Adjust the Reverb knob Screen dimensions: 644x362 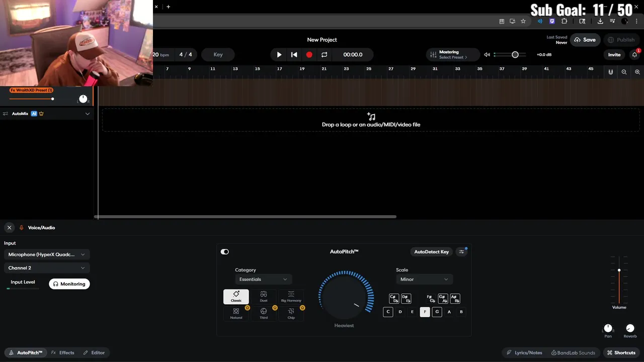pyautogui.click(x=630, y=328)
